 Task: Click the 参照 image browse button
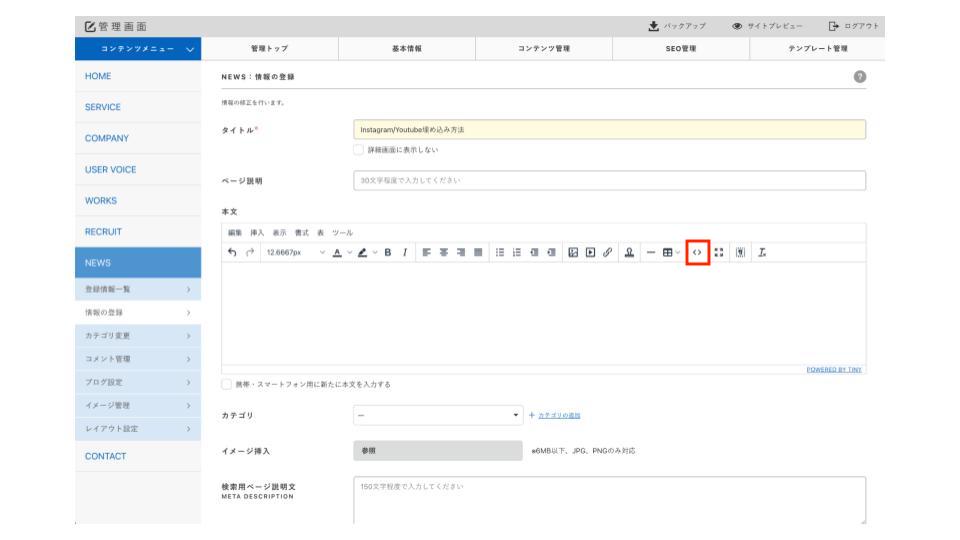(x=438, y=451)
